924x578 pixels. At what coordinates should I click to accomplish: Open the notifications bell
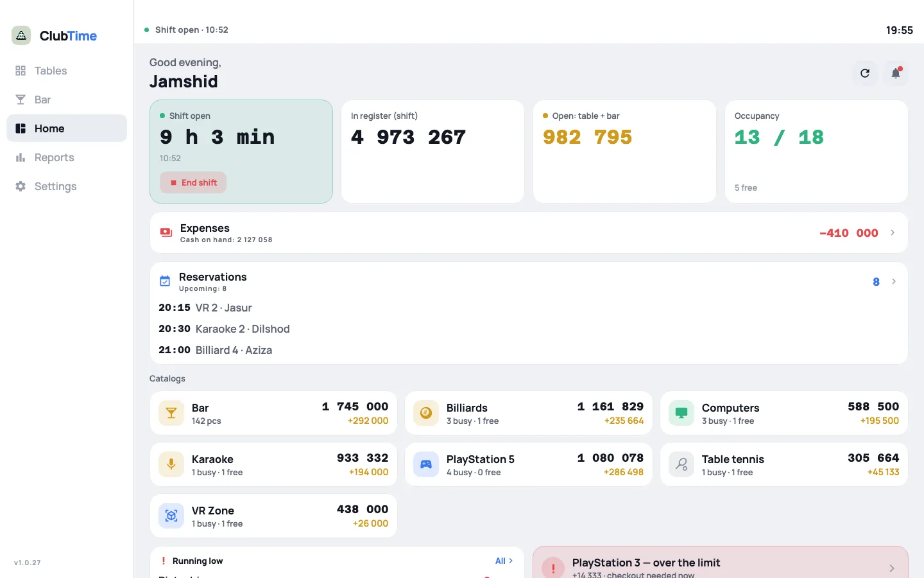click(896, 73)
